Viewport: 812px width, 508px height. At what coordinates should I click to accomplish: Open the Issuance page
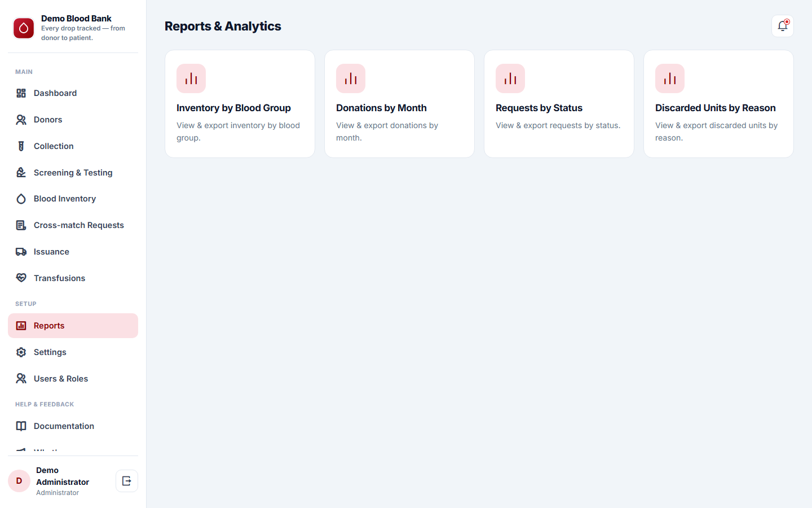click(73, 252)
